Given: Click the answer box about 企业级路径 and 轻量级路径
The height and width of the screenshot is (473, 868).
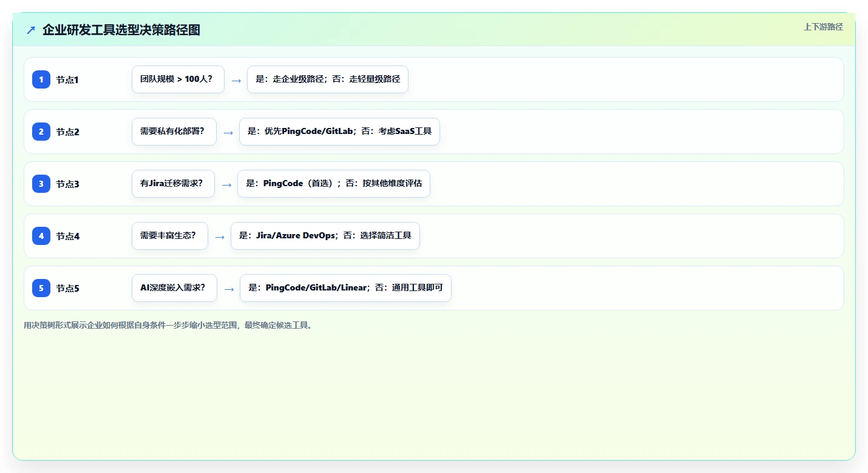Looking at the screenshot, I should (x=328, y=79).
